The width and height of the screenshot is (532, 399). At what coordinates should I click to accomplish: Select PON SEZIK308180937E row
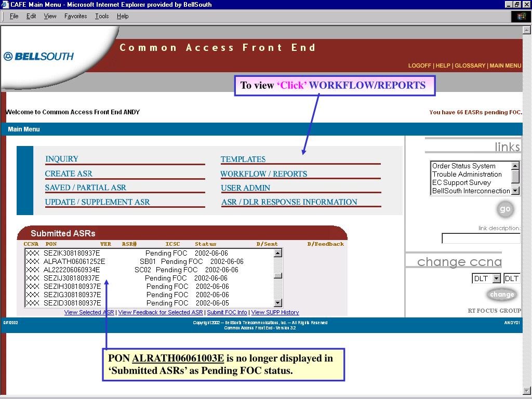[x=149, y=253]
